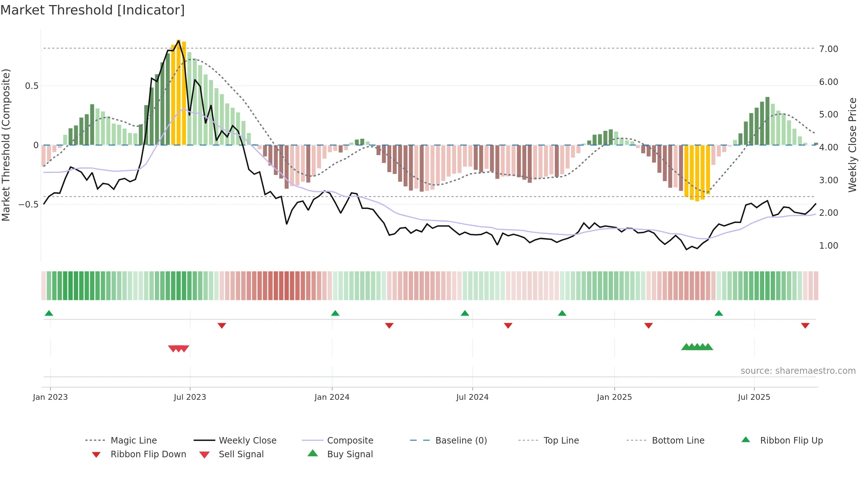Click the Jan 2024 x-axis label

332,397
